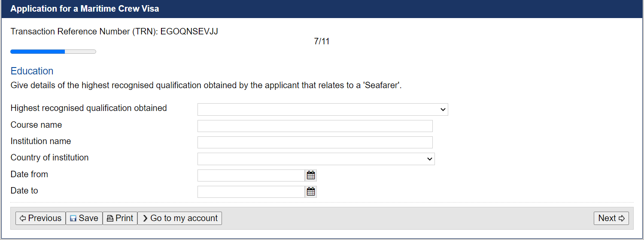The width and height of the screenshot is (644, 240).
Task: Click the floppy disk Save icon
Action: click(73, 218)
